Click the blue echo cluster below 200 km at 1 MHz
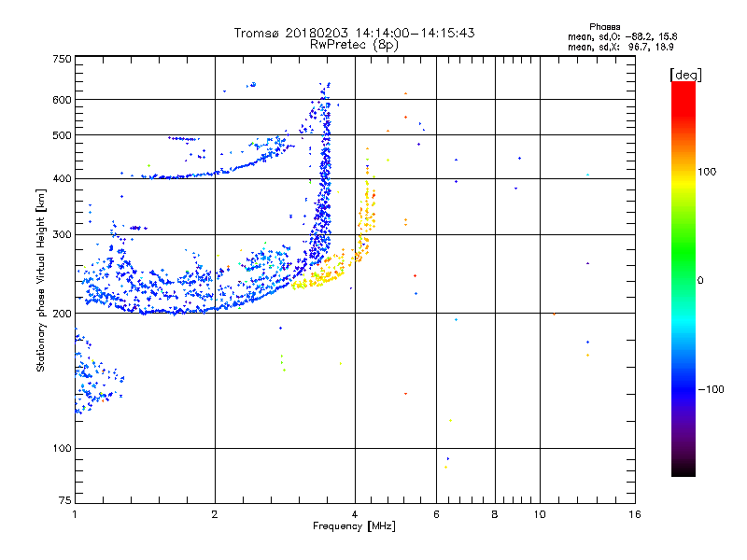Viewport: 747px width, 560px height. [98, 371]
